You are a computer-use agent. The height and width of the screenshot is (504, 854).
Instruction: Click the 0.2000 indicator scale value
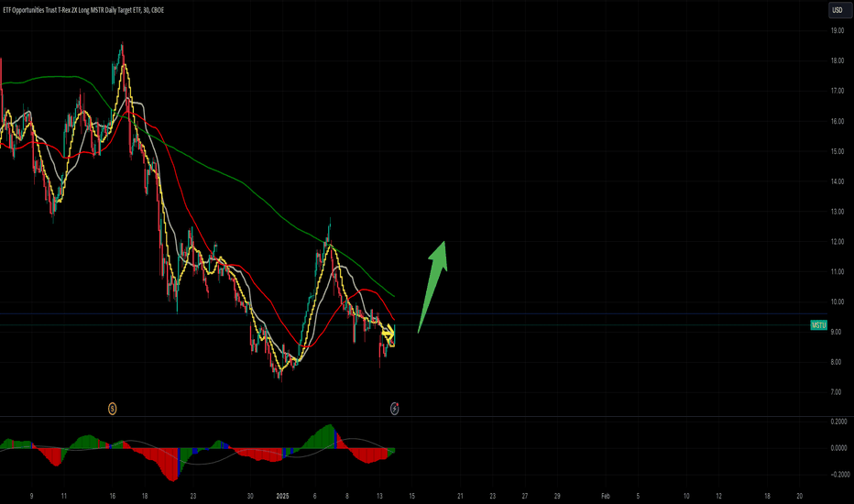(x=838, y=422)
